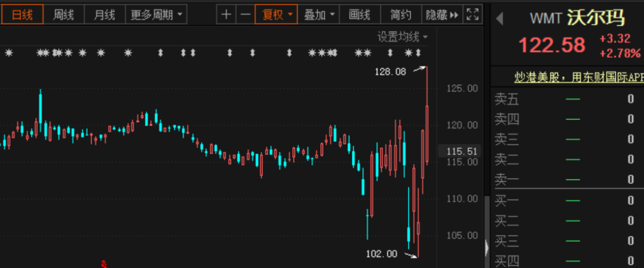Click the left arrow beside WMT ticker
This screenshot has width=644, height=268.
(x=500, y=19)
